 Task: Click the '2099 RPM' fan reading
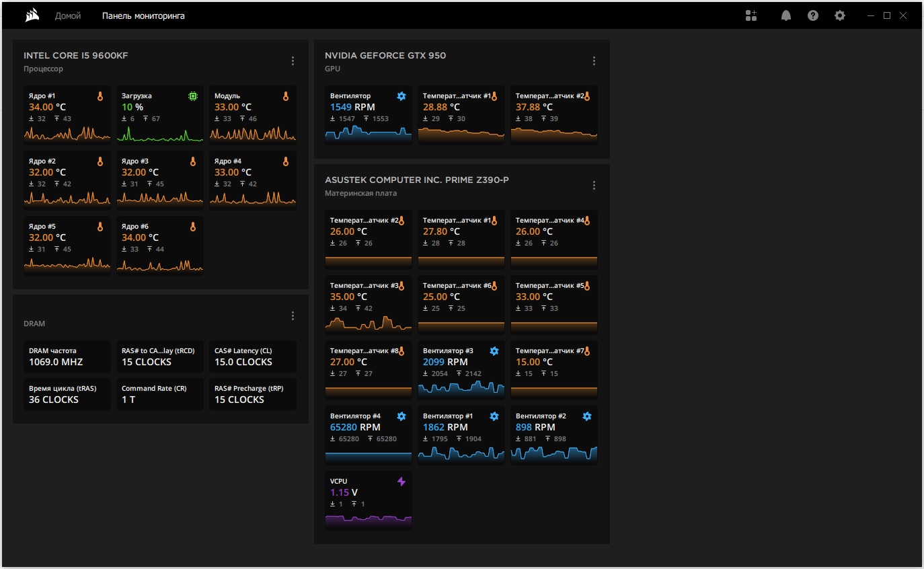click(445, 362)
